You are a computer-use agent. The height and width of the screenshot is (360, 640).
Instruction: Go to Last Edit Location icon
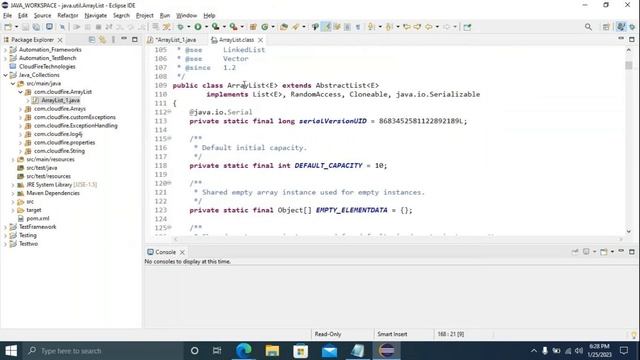coord(407,27)
